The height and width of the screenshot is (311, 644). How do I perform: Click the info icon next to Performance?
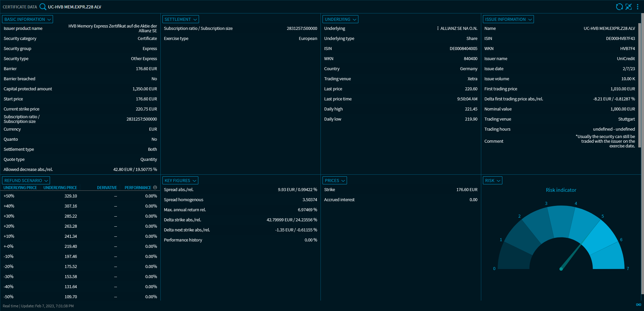(155, 188)
